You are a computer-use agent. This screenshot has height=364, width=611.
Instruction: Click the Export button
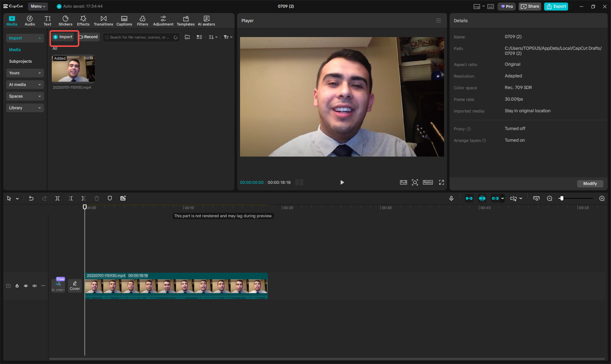pyautogui.click(x=556, y=6)
